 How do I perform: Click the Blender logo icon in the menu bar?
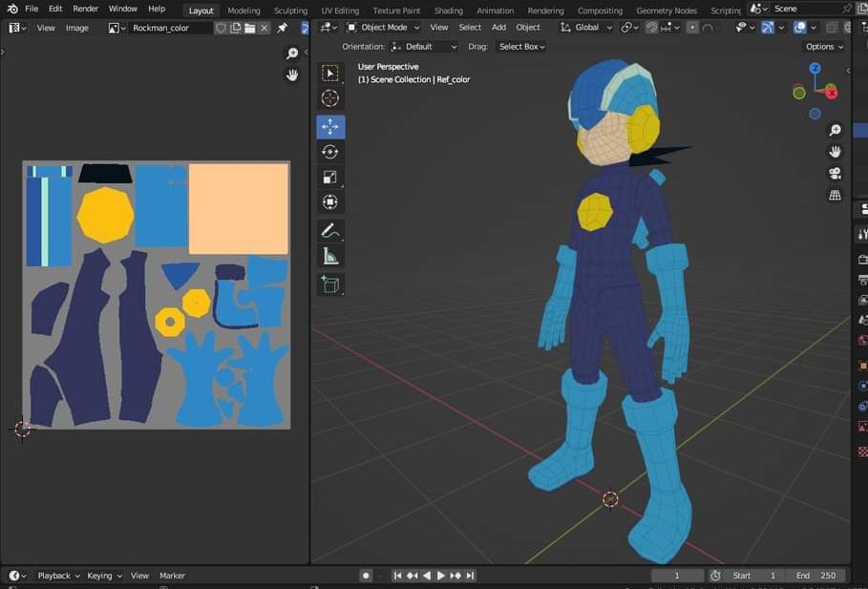[12, 9]
